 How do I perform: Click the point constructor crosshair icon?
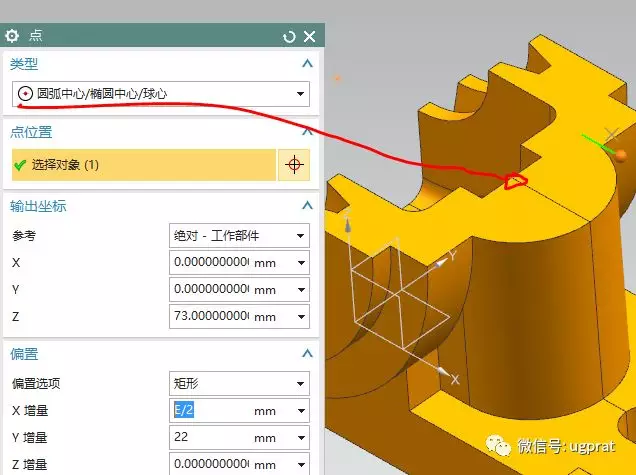(x=294, y=165)
